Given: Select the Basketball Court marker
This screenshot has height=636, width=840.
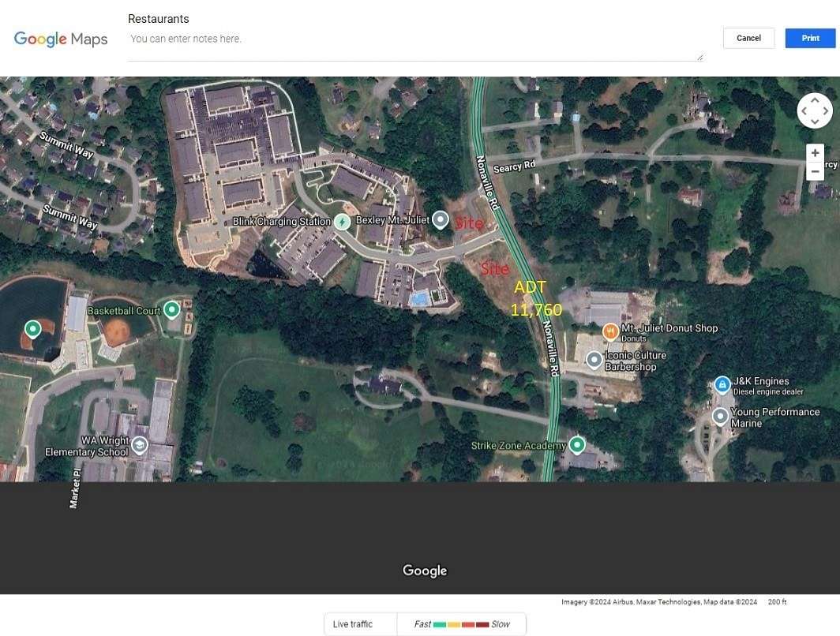Looking at the screenshot, I should click(x=172, y=310).
